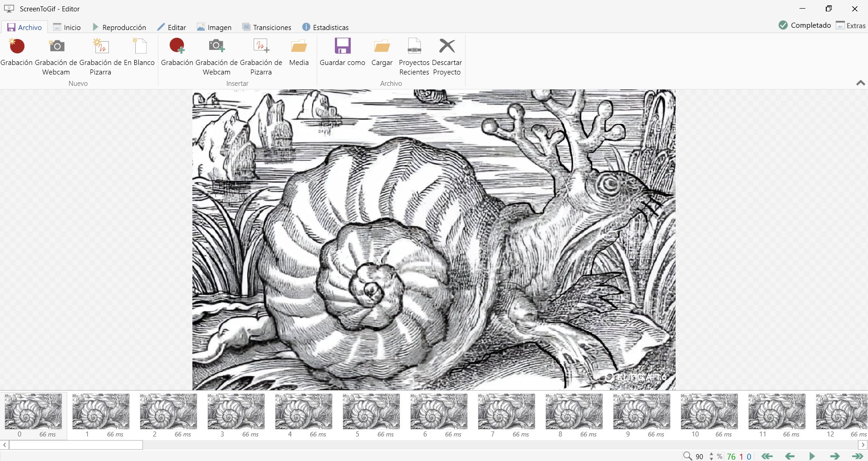Screen dimensions: 868x461
Task: Insert Grabación de Webcam under Insertar
Action: click(216, 56)
